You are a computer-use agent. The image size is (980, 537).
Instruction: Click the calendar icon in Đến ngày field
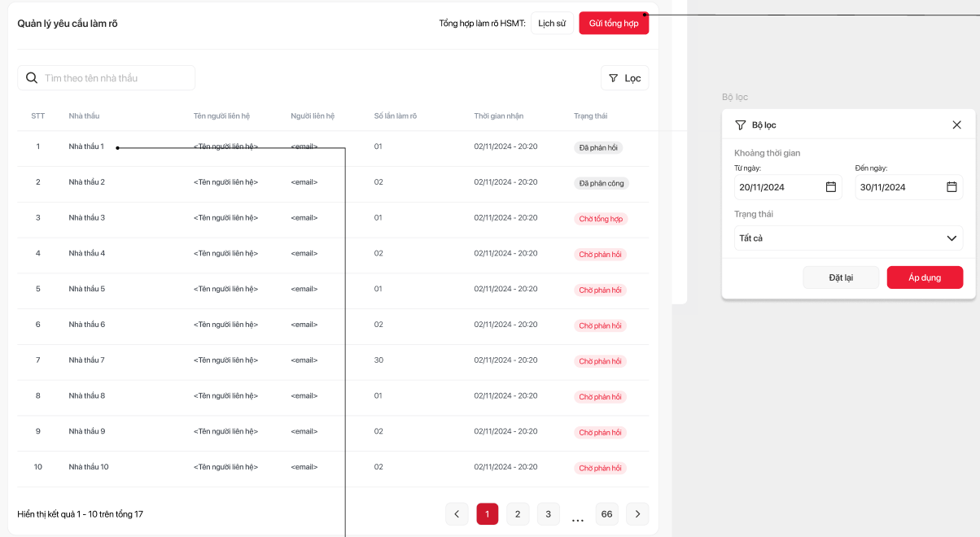pyautogui.click(x=952, y=187)
